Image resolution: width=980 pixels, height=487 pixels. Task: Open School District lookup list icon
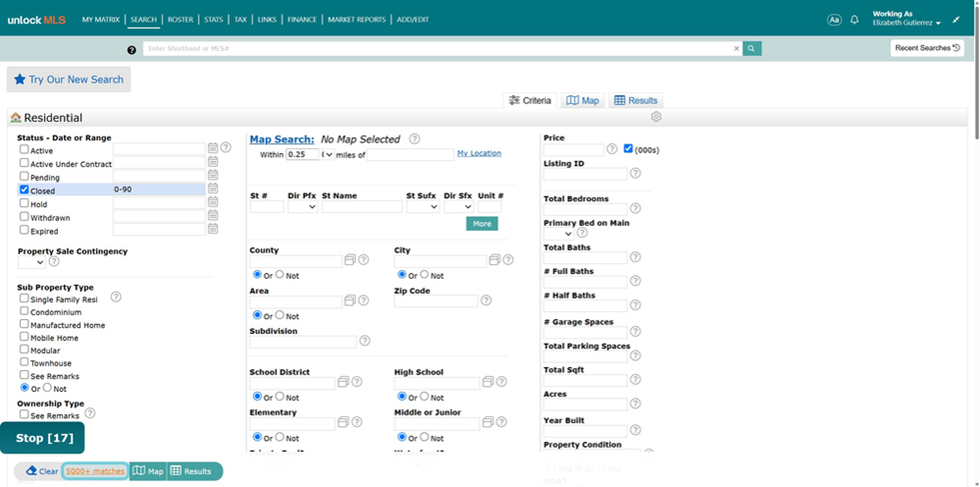[343, 381]
